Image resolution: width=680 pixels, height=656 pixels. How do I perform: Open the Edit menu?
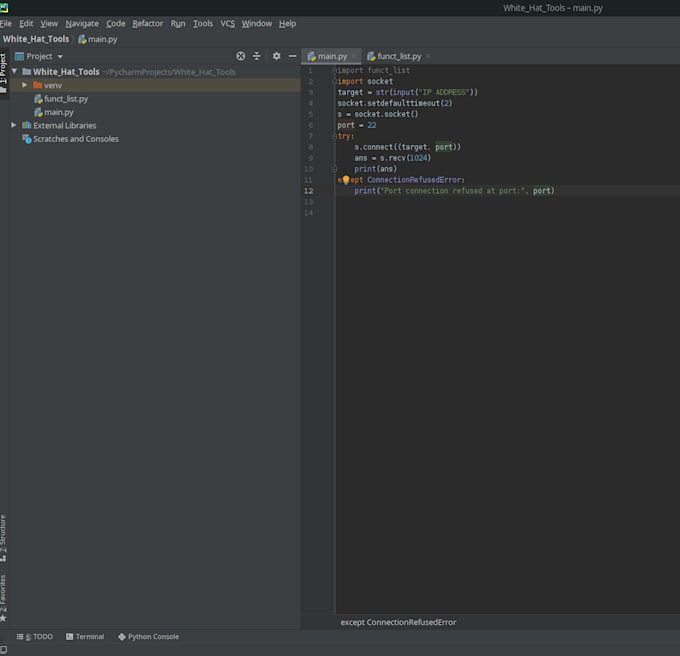[26, 23]
